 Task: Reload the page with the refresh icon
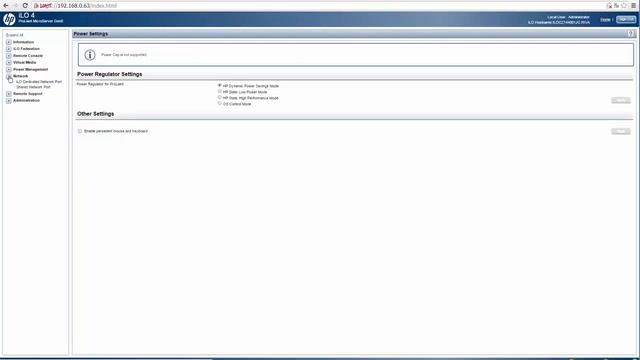25,6
